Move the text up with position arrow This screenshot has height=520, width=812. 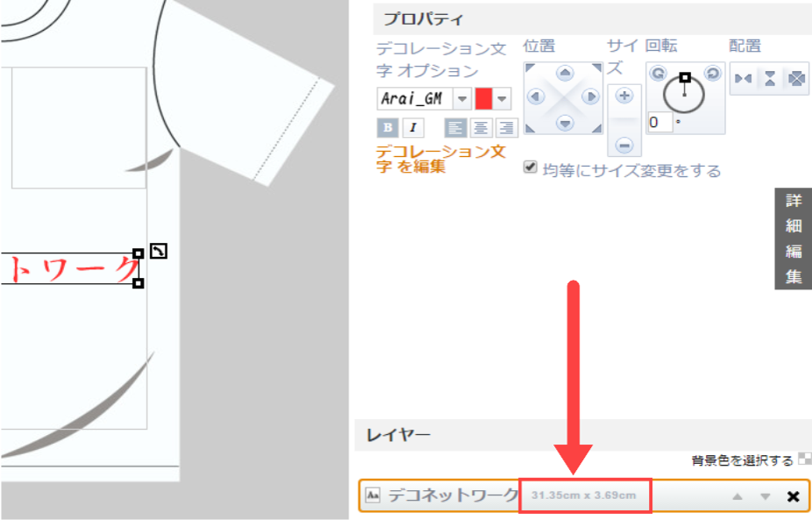[x=566, y=73]
